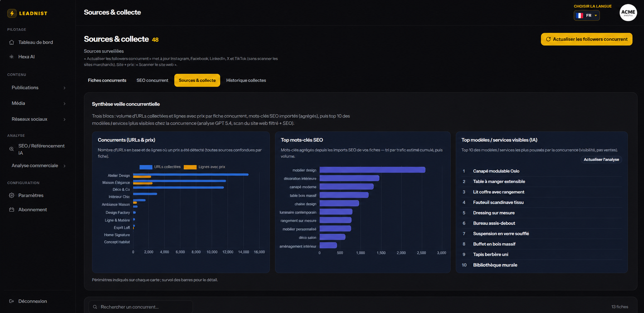This screenshot has height=313, width=644.
Task: Click the Leadnist lightning bolt logo
Action: click(12, 13)
